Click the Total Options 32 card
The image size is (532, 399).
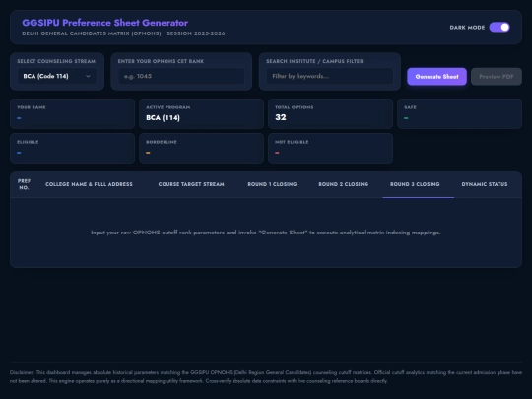tap(330, 113)
